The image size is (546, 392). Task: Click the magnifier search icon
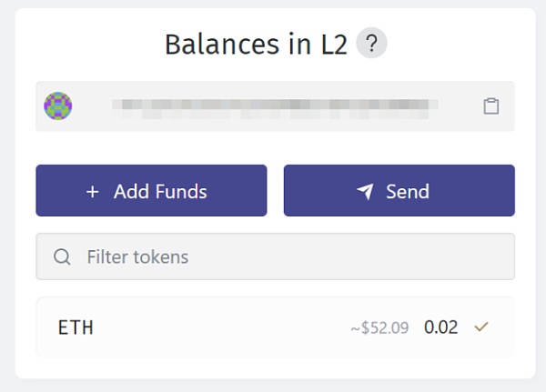62,257
